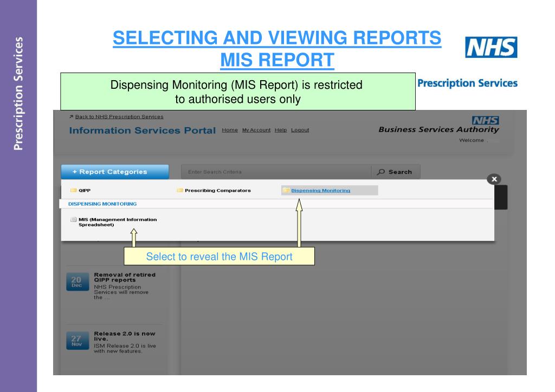This screenshot has height=392, width=555.
Task: Click the Prescribing Comparators folder icon
Action: [180, 190]
